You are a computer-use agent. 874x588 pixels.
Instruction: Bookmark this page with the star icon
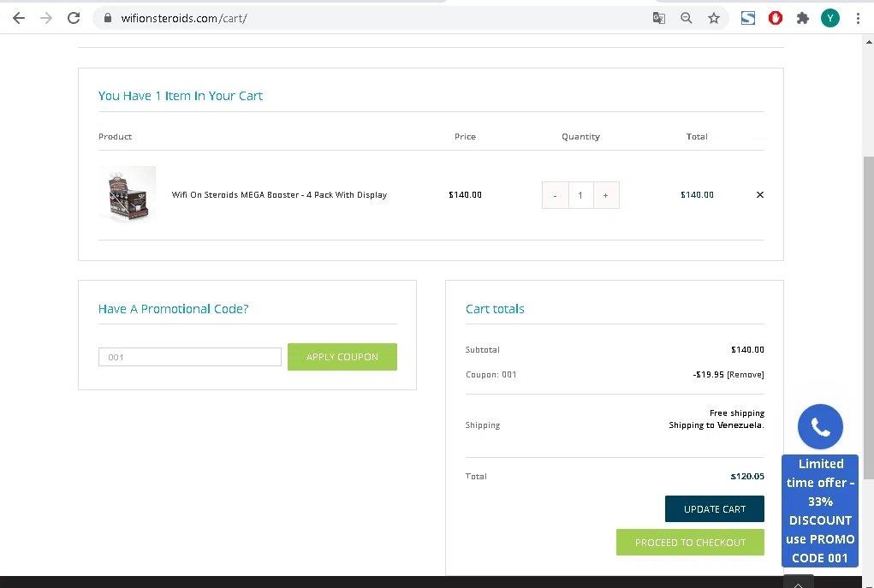coord(713,18)
